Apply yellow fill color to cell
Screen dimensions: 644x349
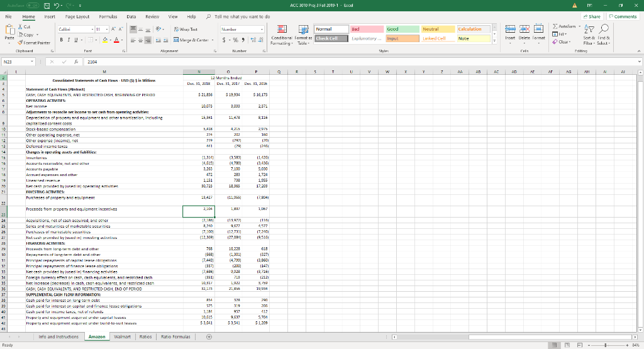(105, 40)
